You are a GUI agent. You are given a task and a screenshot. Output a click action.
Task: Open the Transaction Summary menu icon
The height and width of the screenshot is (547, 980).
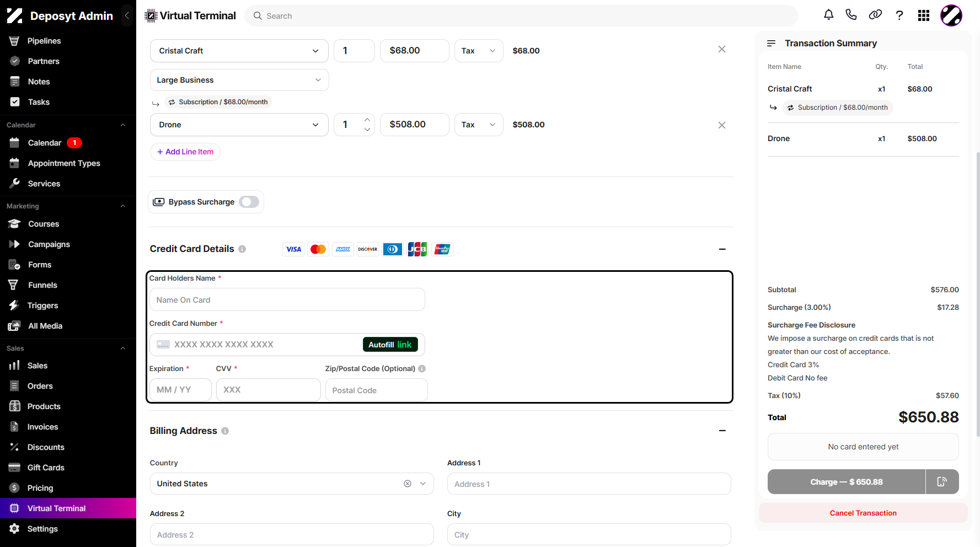pos(772,43)
